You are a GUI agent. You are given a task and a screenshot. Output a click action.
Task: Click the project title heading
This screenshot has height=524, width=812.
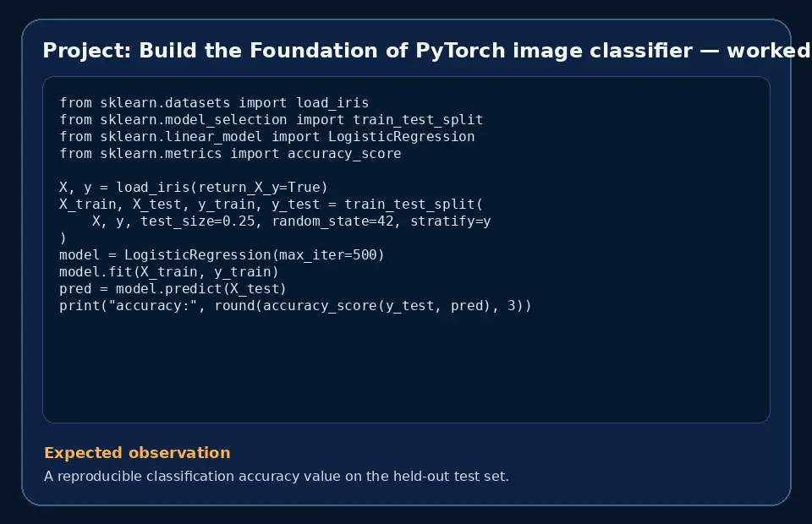pos(426,51)
